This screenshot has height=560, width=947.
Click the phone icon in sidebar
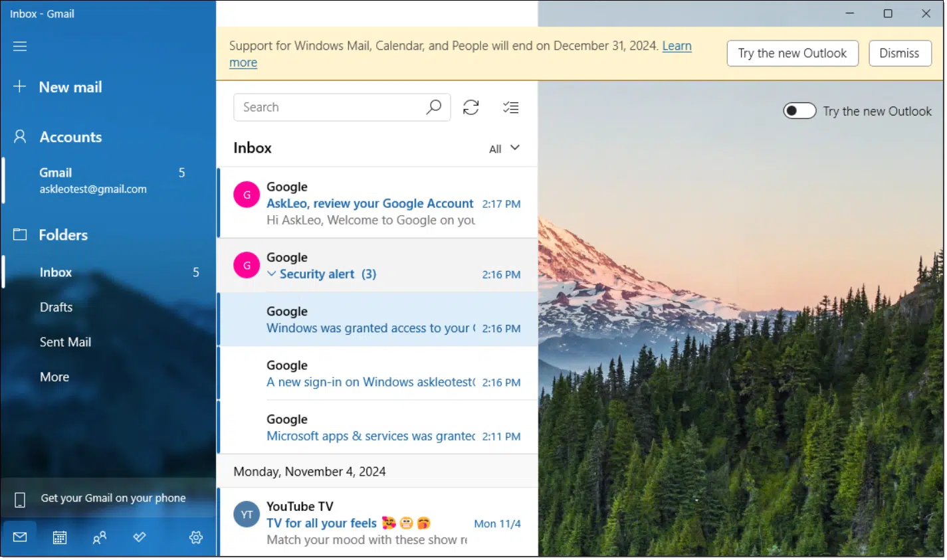pyautogui.click(x=20, y=500)
